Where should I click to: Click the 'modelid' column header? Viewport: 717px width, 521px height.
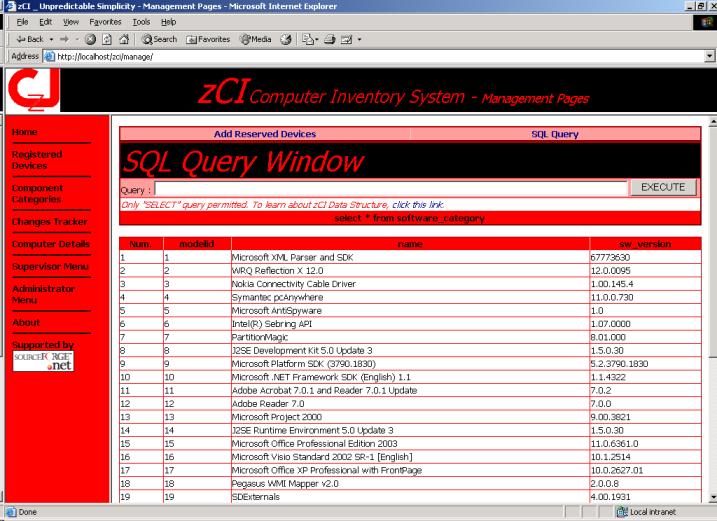pos(197,244)
